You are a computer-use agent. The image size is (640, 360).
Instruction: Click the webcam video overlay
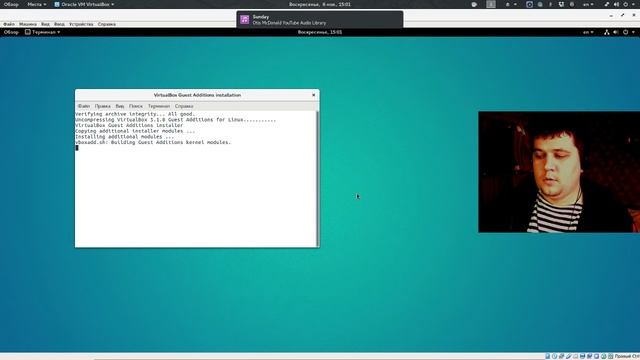tap(559, 172)
